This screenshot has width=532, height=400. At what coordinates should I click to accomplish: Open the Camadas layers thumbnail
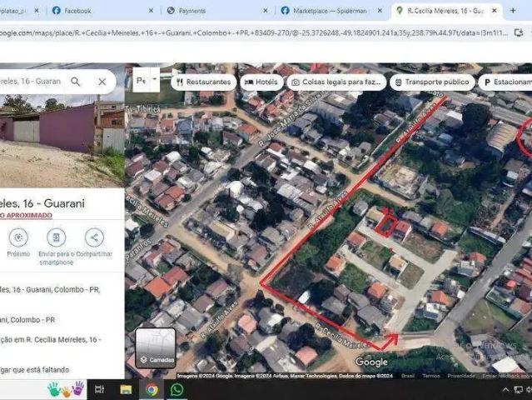tap(156, 348)
